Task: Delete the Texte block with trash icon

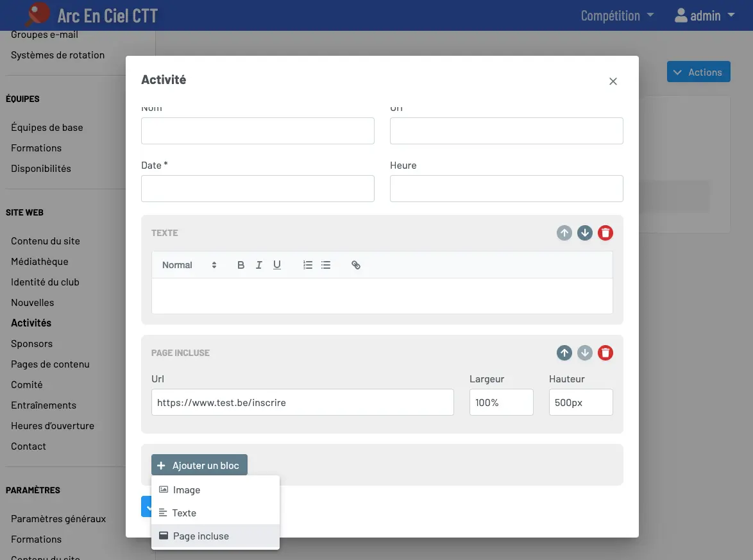Action: pyautogui.click(x=605, y=233)
